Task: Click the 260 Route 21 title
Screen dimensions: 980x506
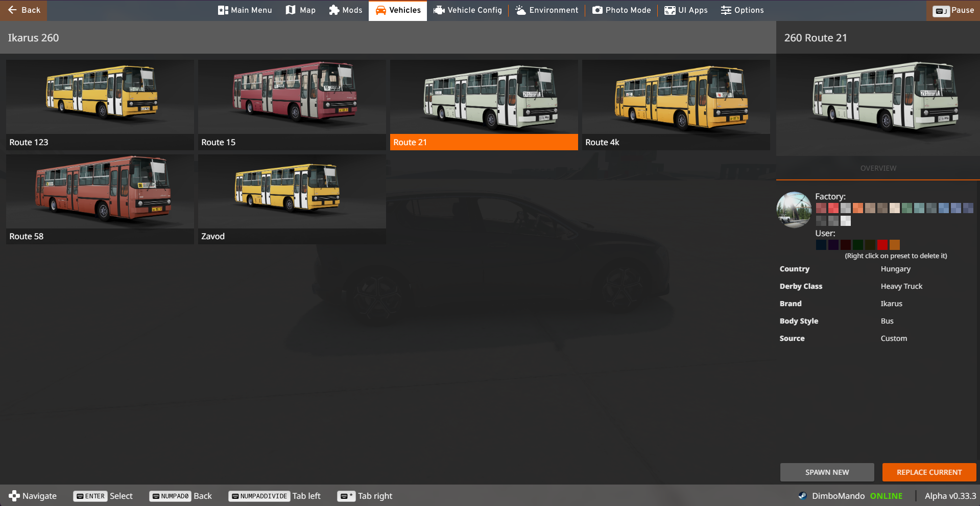Action: coord(816,38)
